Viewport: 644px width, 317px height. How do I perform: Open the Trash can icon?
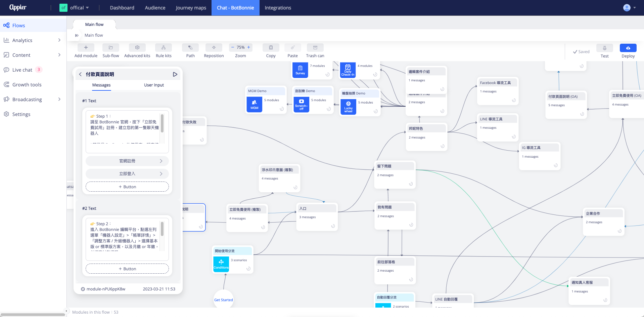(x=315, y=47)
